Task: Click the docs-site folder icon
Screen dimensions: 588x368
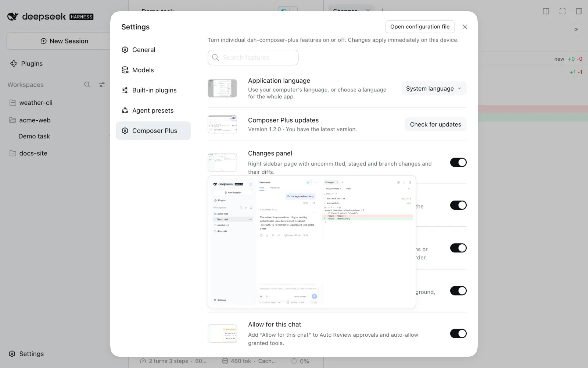Action: (x=13, y=153)
